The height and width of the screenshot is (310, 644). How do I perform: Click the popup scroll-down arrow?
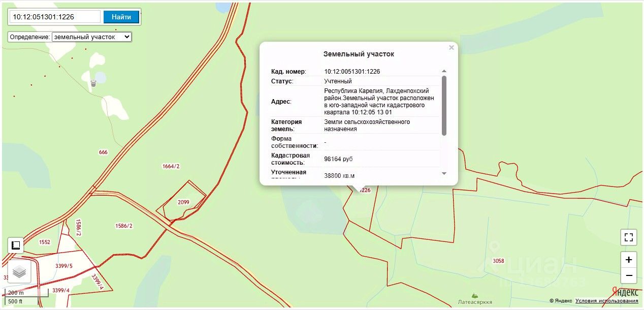point(444,173)
